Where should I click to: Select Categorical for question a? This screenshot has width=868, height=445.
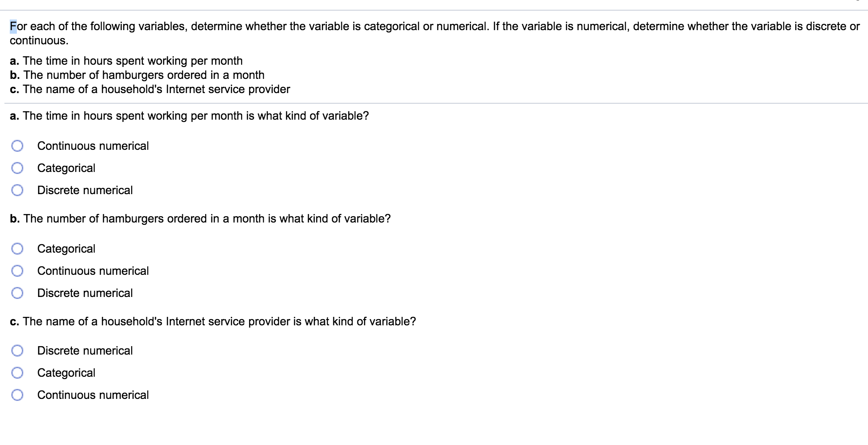[17, 168]
